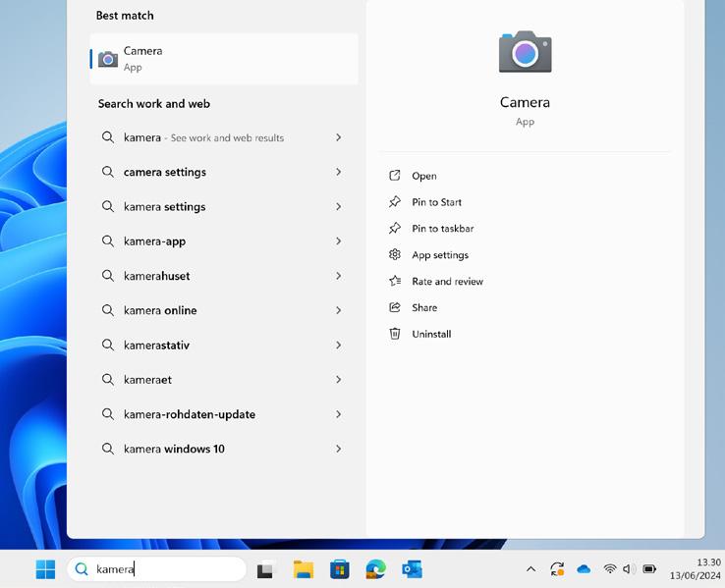Expand the 'kamera' work and web results chevron

tap(339, 137)
